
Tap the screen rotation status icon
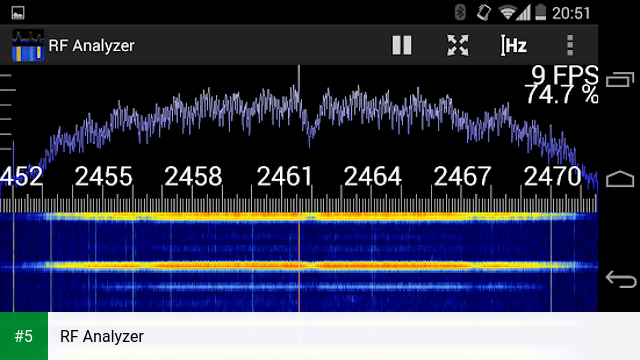pyautogui.click(x=484, y=12)
